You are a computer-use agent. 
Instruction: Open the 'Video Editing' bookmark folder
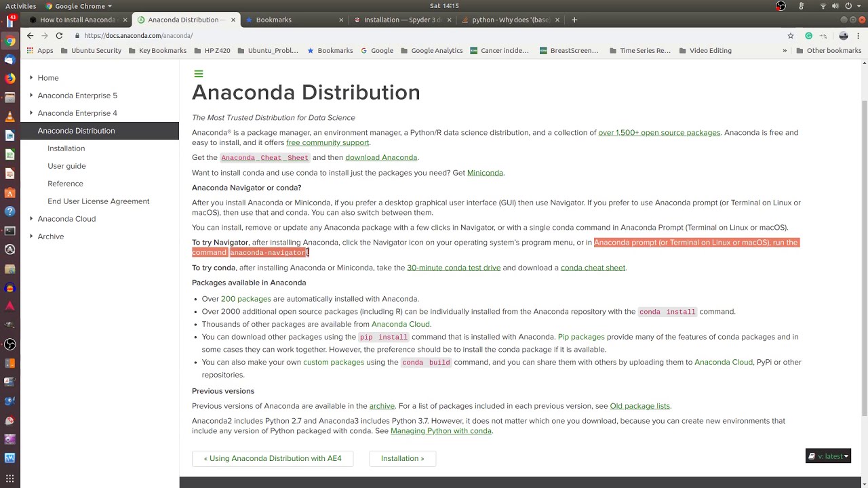(705, 50)
